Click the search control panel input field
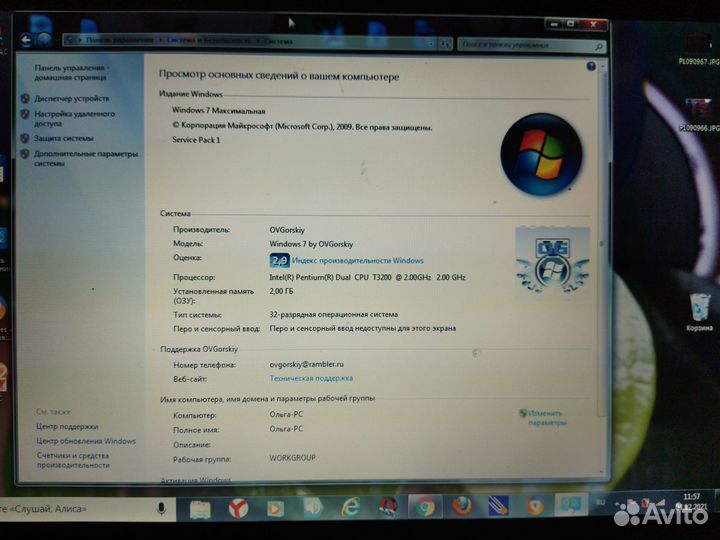 coord(526,45)
